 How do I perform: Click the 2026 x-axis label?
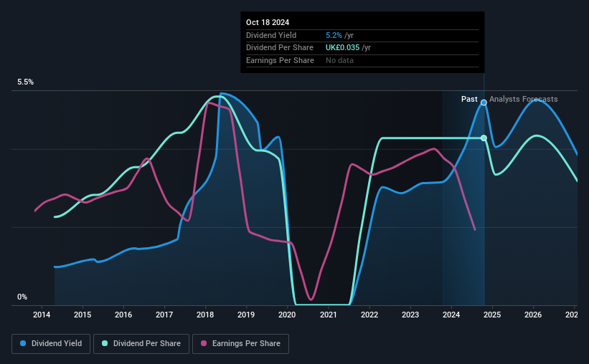click(534, 315)
